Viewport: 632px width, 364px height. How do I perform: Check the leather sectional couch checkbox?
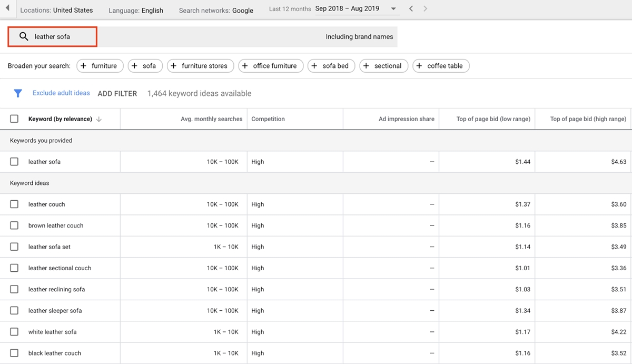(x=14, y=268)
